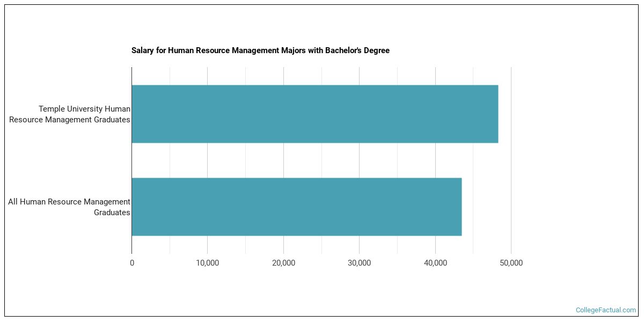Select the Temple University Human Resource Management label
644x322 pixels.
(x=70, y=114)
